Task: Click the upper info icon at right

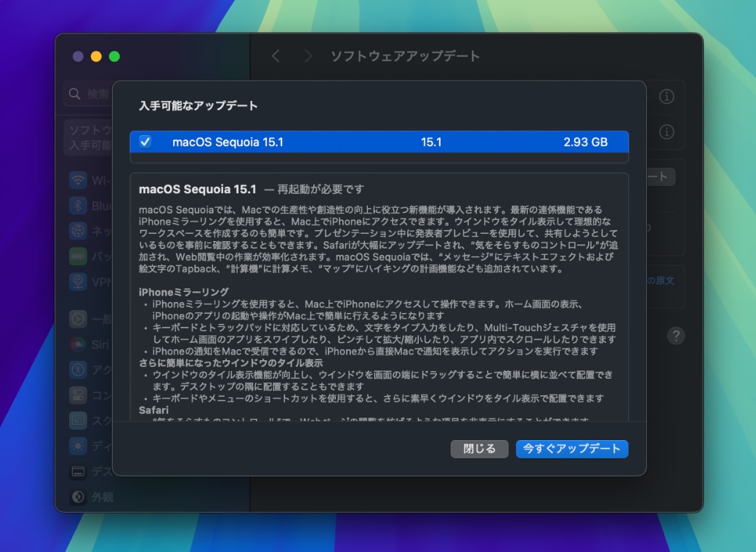Action: (x=667, y=97)
